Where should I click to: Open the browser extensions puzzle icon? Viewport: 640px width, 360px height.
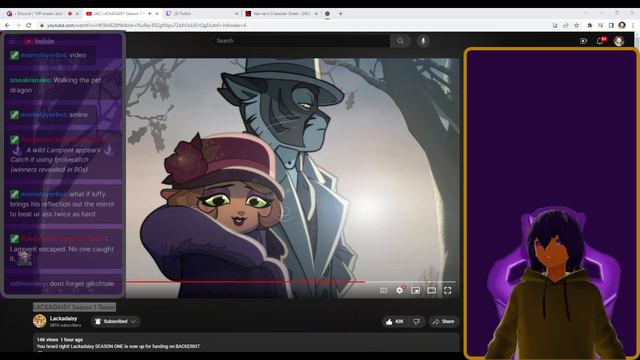click(589, 25)
